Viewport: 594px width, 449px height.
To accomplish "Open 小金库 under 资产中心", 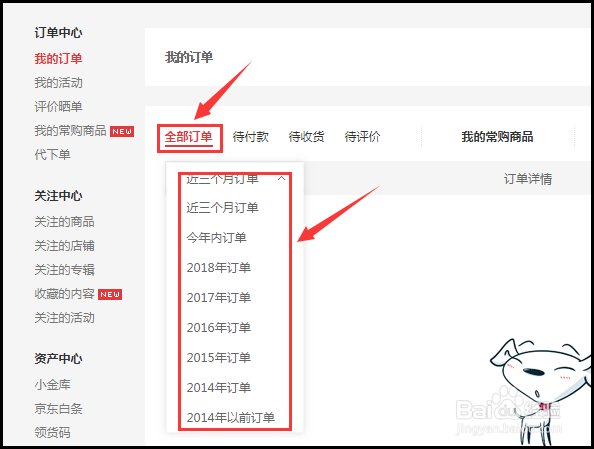I will click(52, 385).
